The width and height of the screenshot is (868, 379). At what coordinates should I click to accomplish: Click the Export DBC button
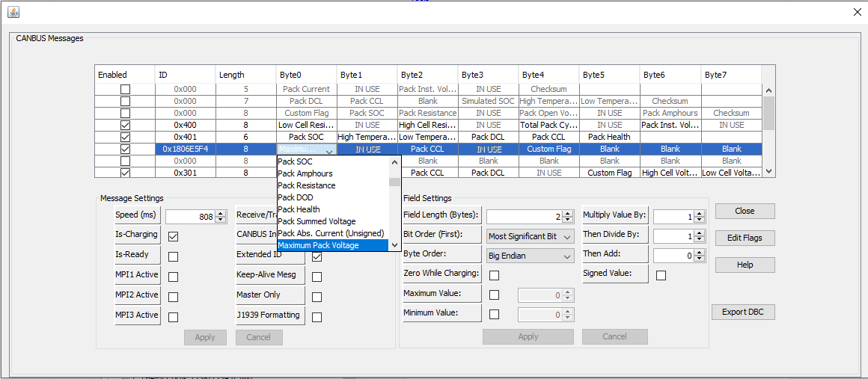[x=742, y=312]
